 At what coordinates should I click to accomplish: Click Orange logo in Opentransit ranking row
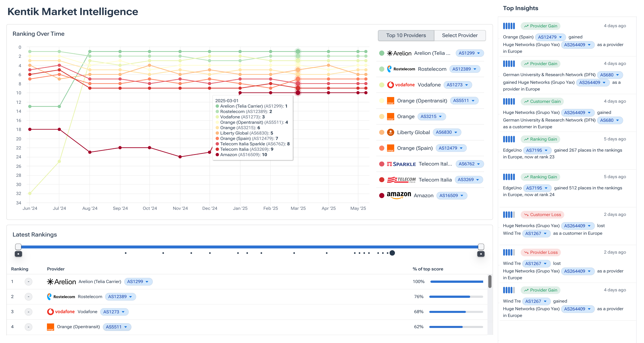pos(51,327)
